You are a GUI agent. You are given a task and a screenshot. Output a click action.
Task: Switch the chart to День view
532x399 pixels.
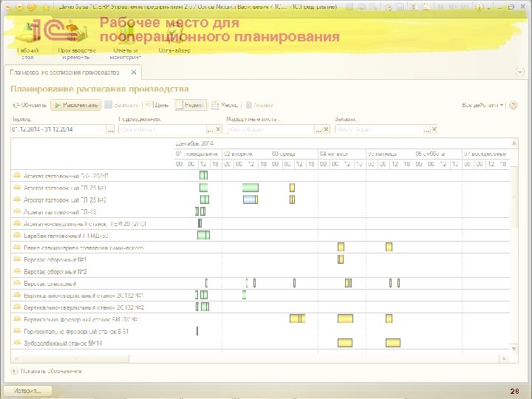157,105
